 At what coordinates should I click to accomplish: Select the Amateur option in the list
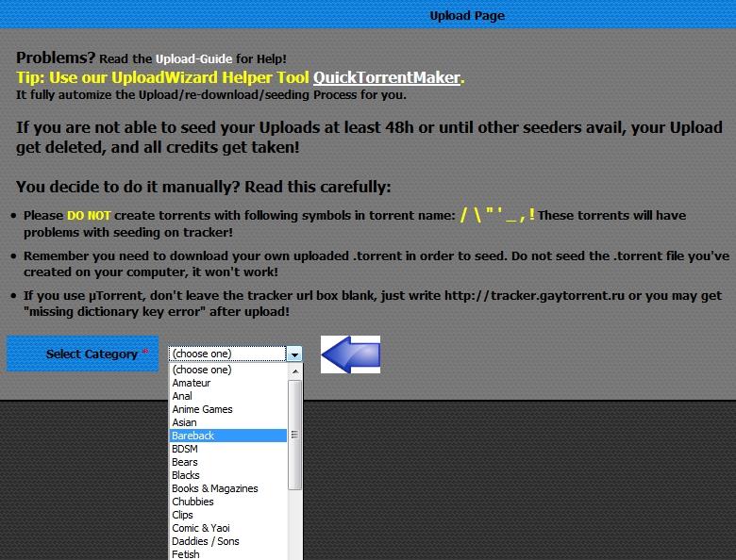[192, 383]
